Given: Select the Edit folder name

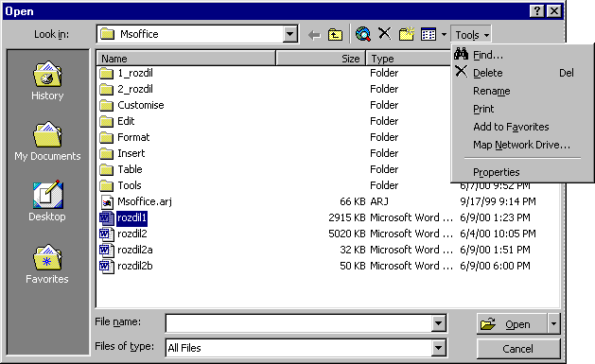Looking at the screenshot, I should [126, 121].
